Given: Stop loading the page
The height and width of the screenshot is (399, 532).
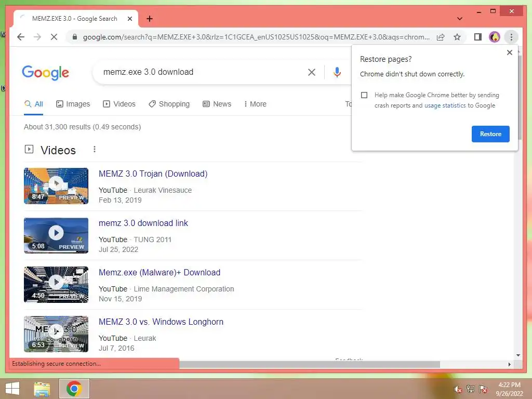Looking at the screenshot, I should 54,37.
